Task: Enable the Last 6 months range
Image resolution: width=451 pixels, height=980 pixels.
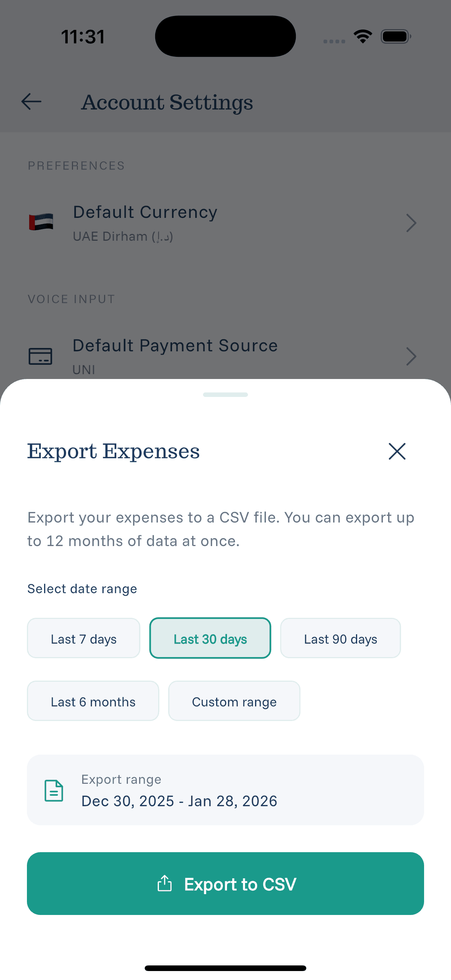Action: 93,701
